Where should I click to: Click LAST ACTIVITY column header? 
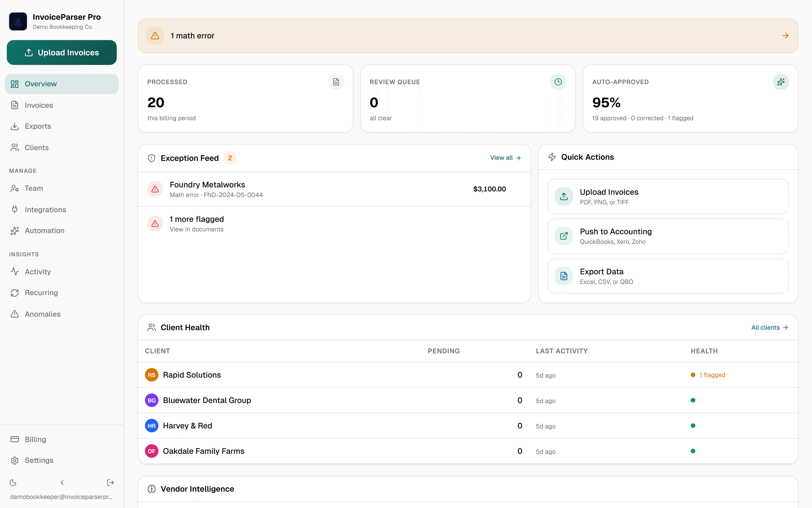pyautogui.click(x=562, y=351)
